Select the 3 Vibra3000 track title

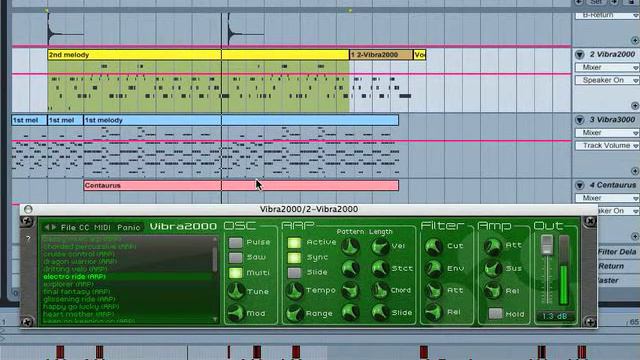pyautogui.click(x=612, y=120)
